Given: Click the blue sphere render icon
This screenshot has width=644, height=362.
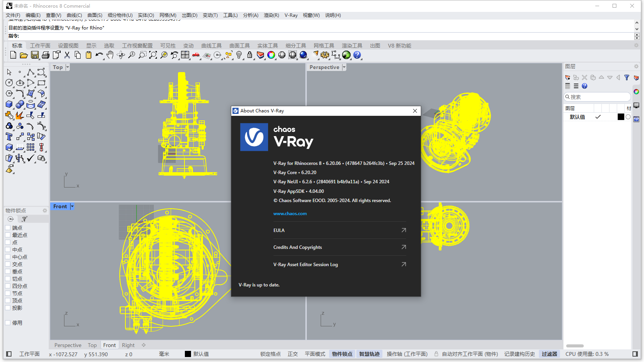Looking at the screenshot, I should coord(303,55).
